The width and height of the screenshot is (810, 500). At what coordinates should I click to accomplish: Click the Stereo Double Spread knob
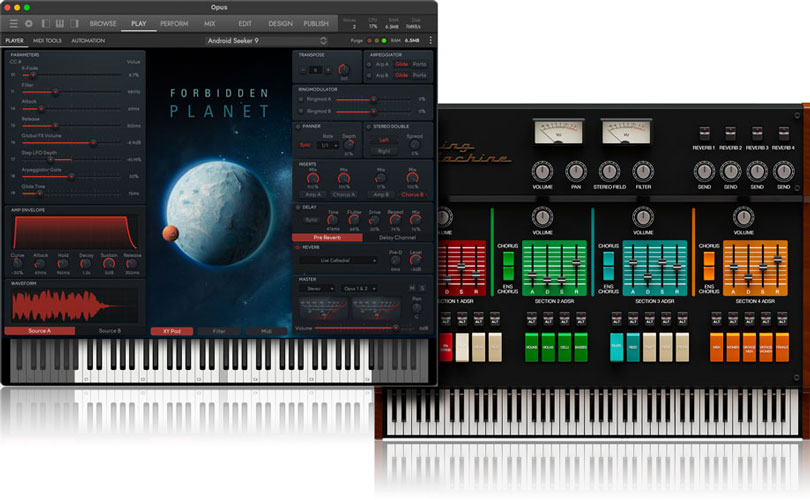tap(414, 145)
